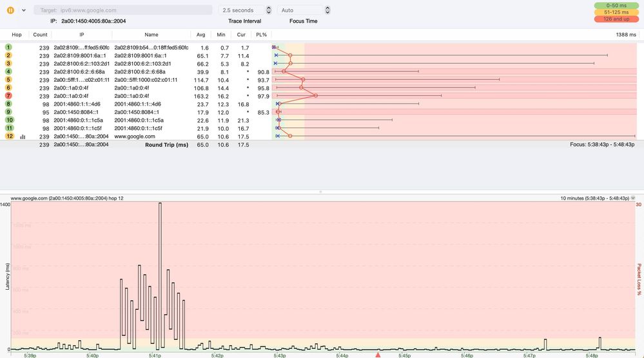Click the red triangle marker on the timeline
This screenshot has height=358, width=644.
pyautogui.click(x=378, y=355)
